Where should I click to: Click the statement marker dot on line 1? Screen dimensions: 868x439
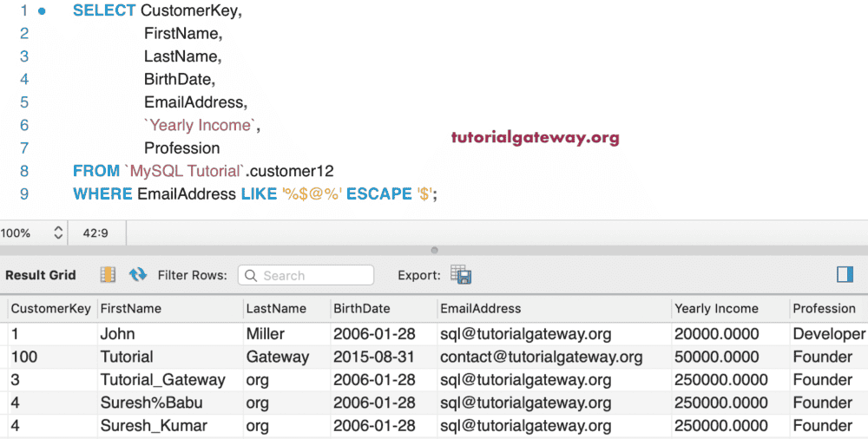[42, 11]
